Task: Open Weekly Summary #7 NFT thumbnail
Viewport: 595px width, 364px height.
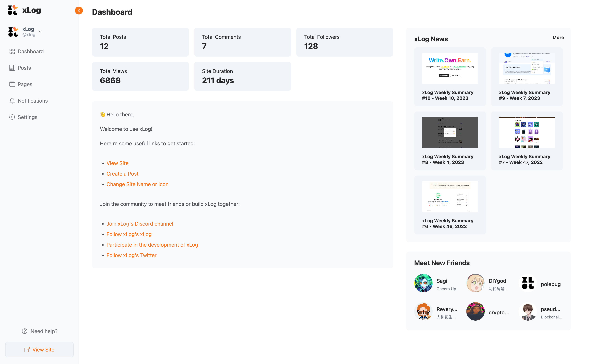Action: [527, 133]
